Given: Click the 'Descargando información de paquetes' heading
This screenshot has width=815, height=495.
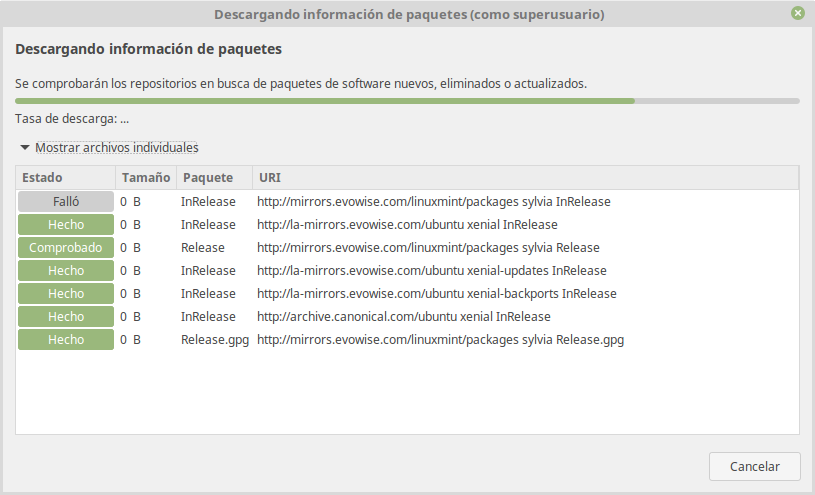Looking at the screenshot, I should tap(148, 49).
